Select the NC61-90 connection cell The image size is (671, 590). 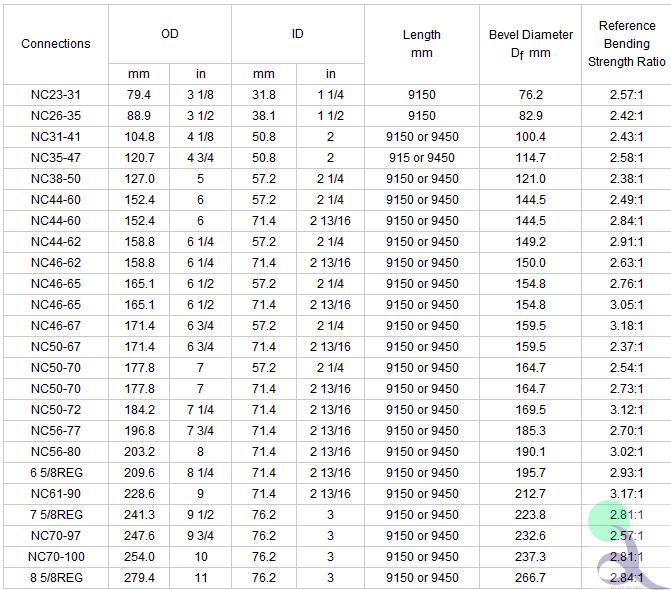tap(56, 494)
